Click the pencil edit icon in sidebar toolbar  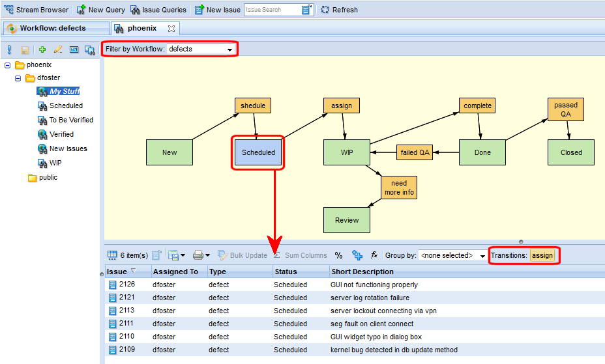coord(58,49)
